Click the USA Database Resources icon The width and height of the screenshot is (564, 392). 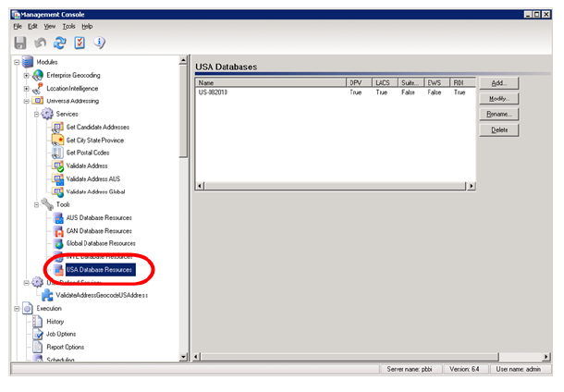pyautogui.click(x=58, y=270)
